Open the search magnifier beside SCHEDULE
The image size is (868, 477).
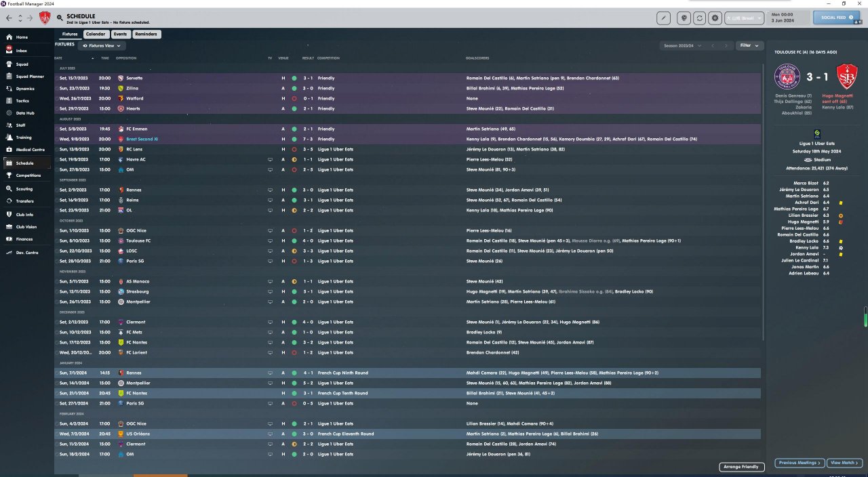point(60,18)
